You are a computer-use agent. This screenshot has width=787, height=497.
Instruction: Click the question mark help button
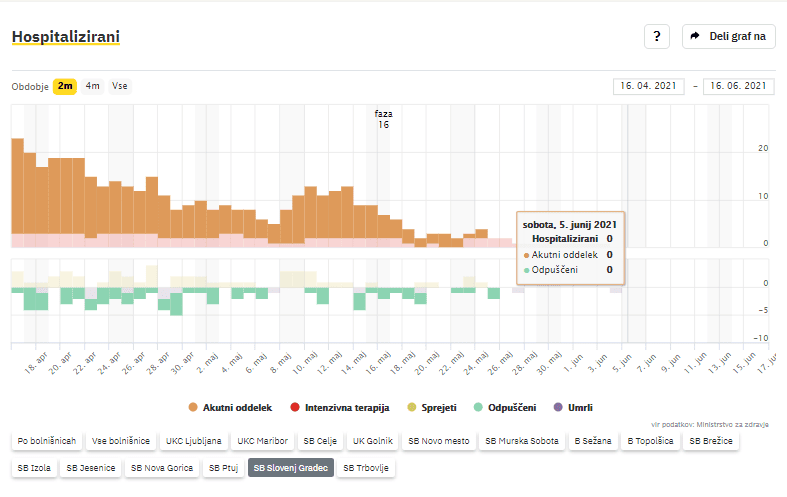656,37
